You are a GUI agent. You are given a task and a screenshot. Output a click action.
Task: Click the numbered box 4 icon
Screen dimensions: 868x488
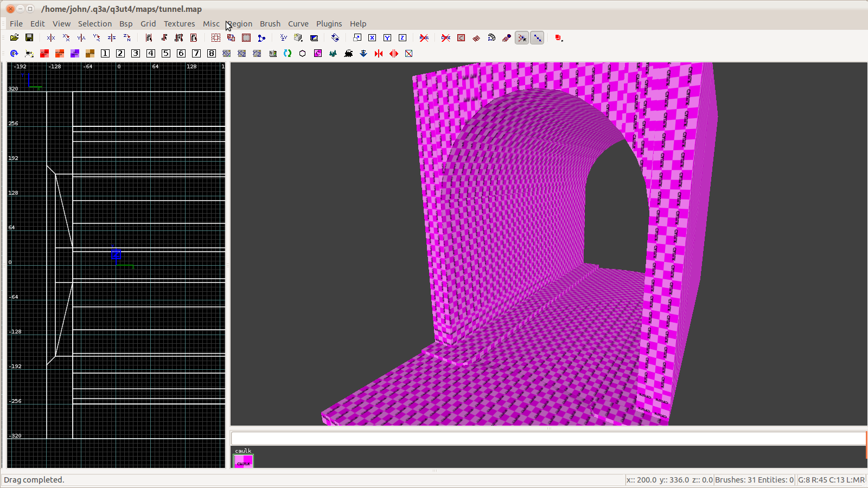151,54
